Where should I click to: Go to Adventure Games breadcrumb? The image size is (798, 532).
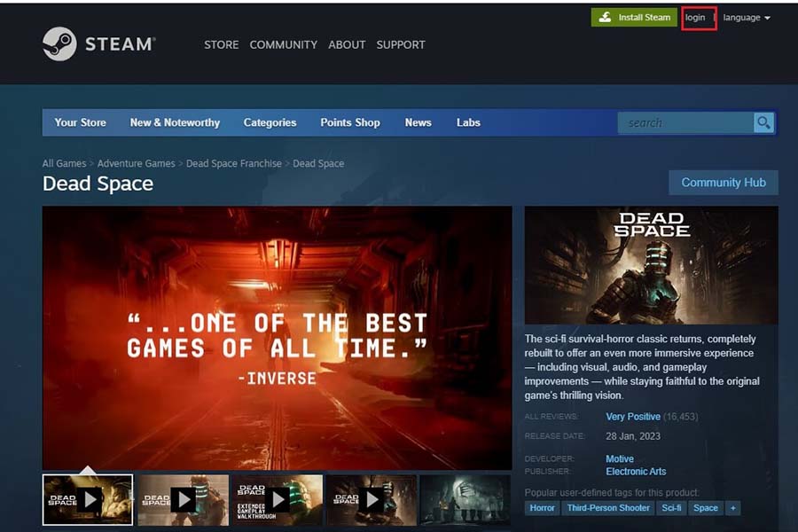136,163
